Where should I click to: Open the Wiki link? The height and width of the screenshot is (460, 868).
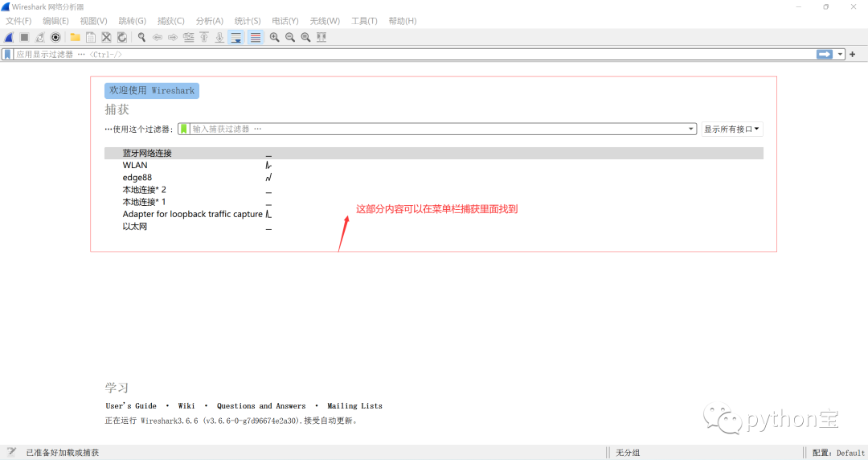coord(186,405)
